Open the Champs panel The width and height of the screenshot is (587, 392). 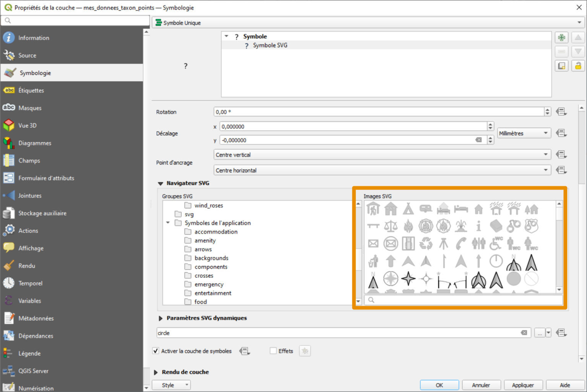(x=29, y=160)
